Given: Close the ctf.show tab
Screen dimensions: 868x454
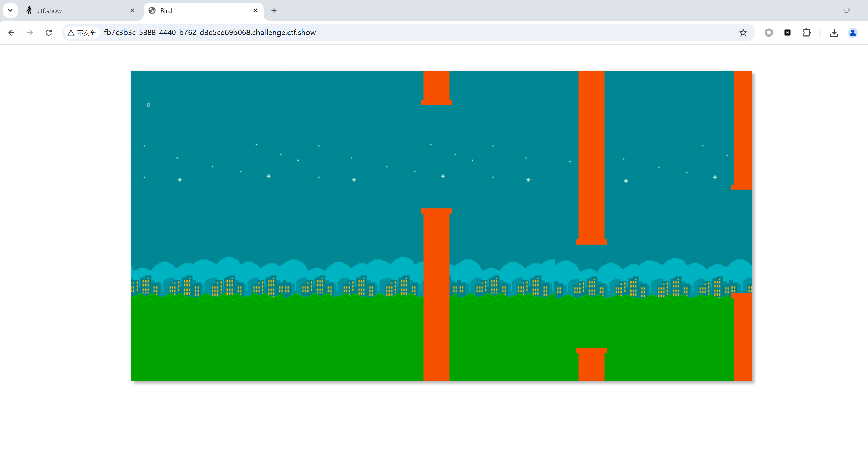Looking at the screenshot, I should click(132, 11).
